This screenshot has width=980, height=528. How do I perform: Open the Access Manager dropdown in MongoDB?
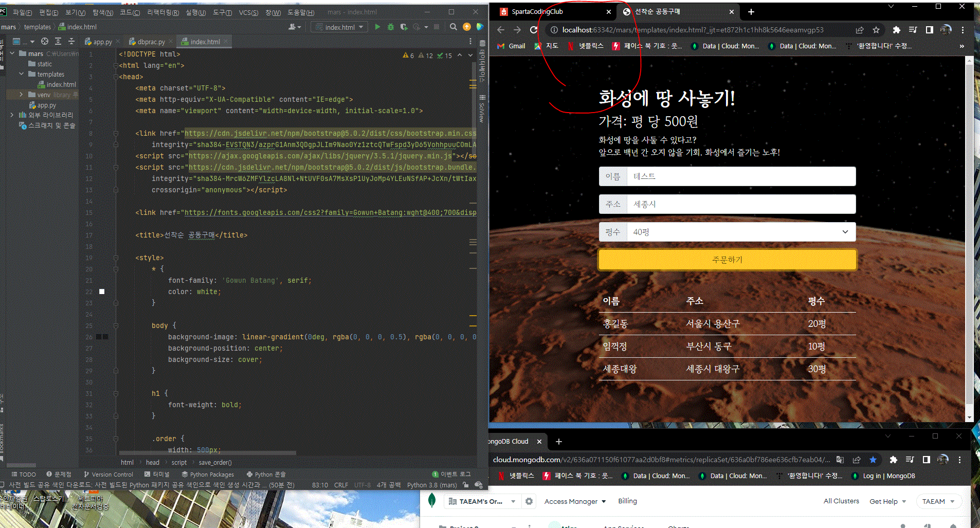575,501
